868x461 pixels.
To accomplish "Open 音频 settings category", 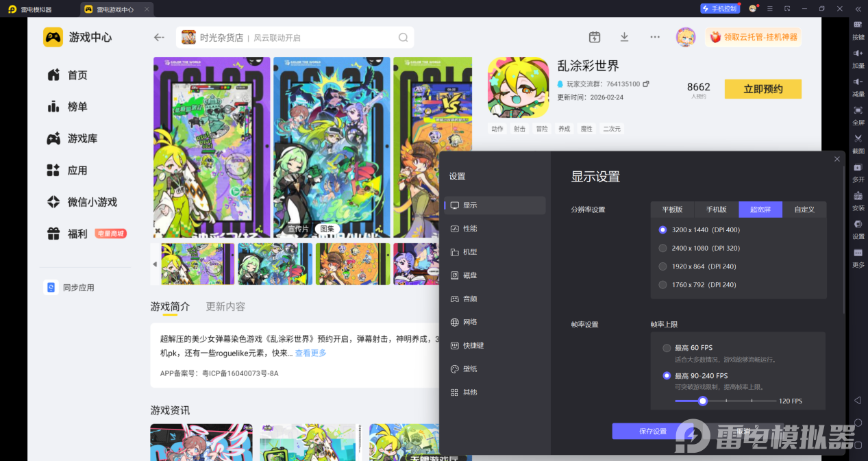I will pyautogui.click(x=495, y=299).
